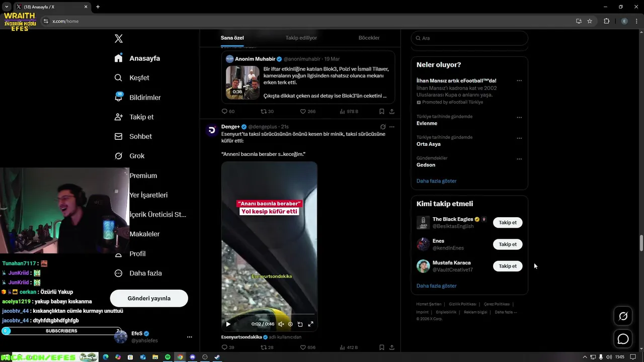
Task: Show more trends under Neler oluyor
Action: point(436,181)
